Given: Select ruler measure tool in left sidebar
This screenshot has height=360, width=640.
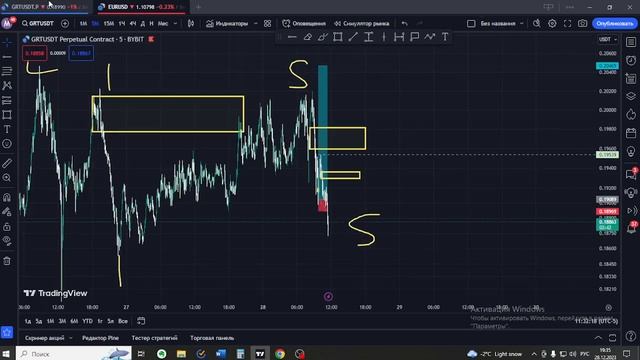Looking at the screenshot, I should click(x=7, y=163).
